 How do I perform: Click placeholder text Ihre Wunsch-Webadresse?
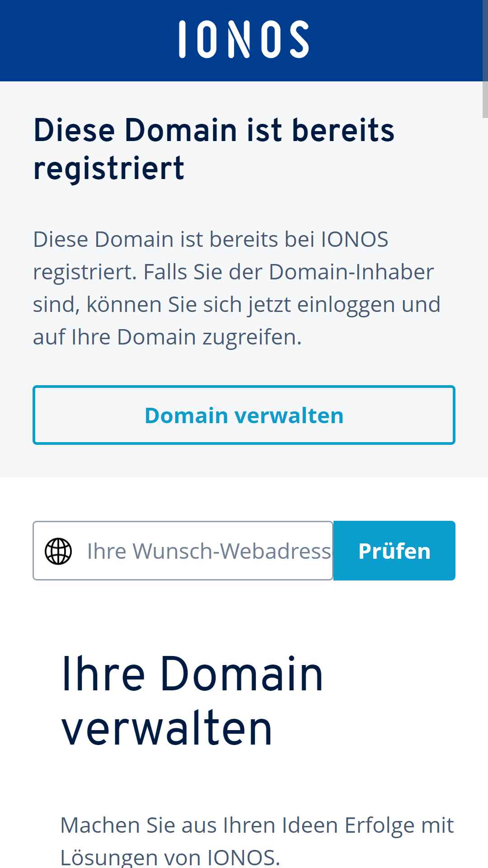pyautogui.click(x=209, y=551)
